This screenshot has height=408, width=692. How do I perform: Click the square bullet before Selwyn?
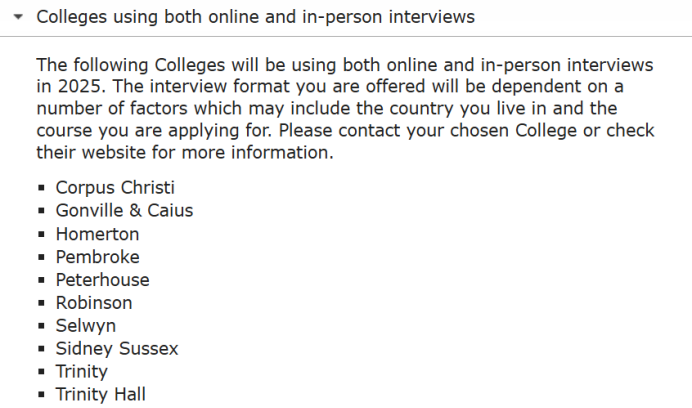(x=42, y=326)
